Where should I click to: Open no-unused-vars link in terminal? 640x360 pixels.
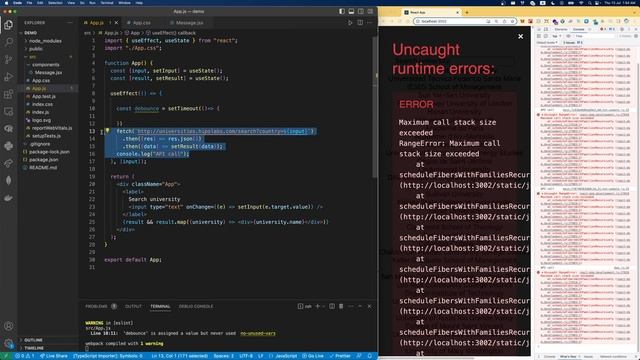coord(258,333)
